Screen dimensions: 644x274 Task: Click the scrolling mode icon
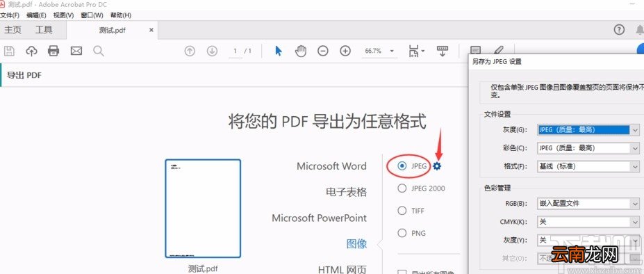(x=443, y=51)
